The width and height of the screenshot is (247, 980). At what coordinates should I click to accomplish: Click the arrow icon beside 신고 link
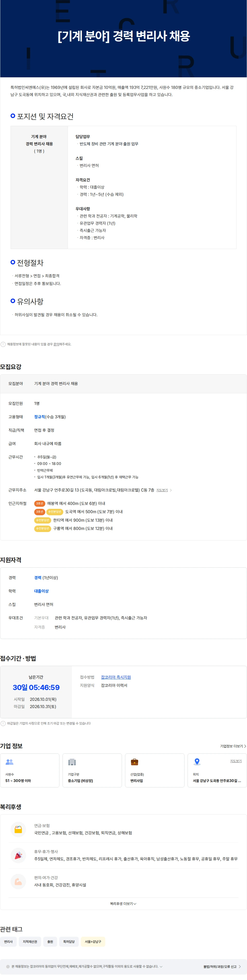pos(239,967)
